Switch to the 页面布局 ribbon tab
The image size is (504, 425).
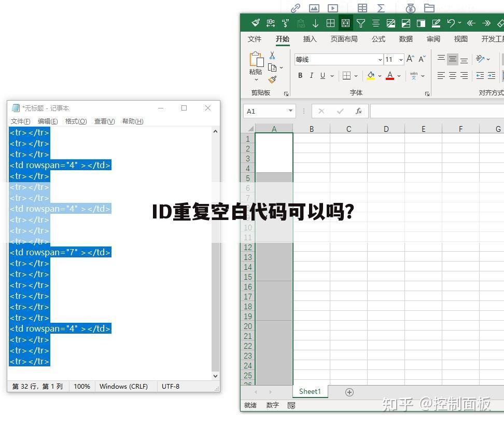coord(344,39)
